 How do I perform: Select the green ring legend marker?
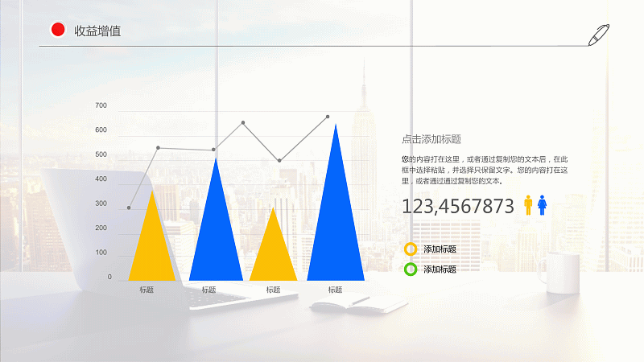tap(411, 269)
